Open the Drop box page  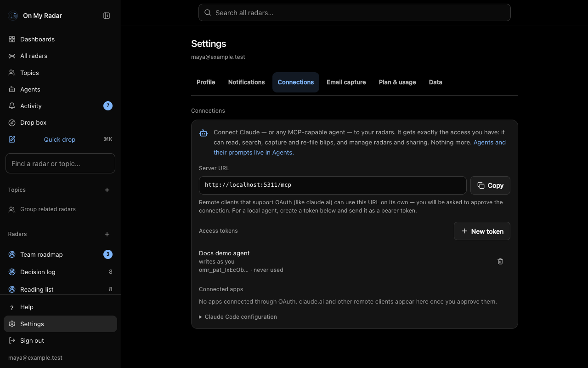click(60, 122)
